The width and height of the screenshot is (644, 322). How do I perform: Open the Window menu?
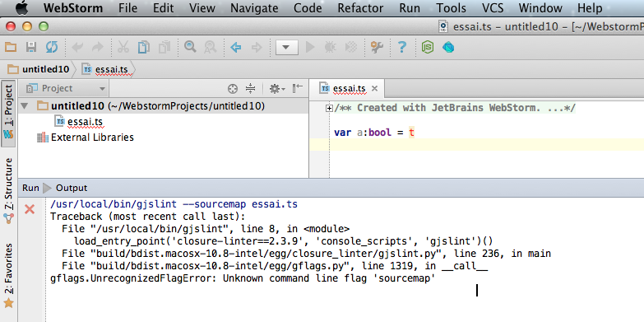point(540,7)
